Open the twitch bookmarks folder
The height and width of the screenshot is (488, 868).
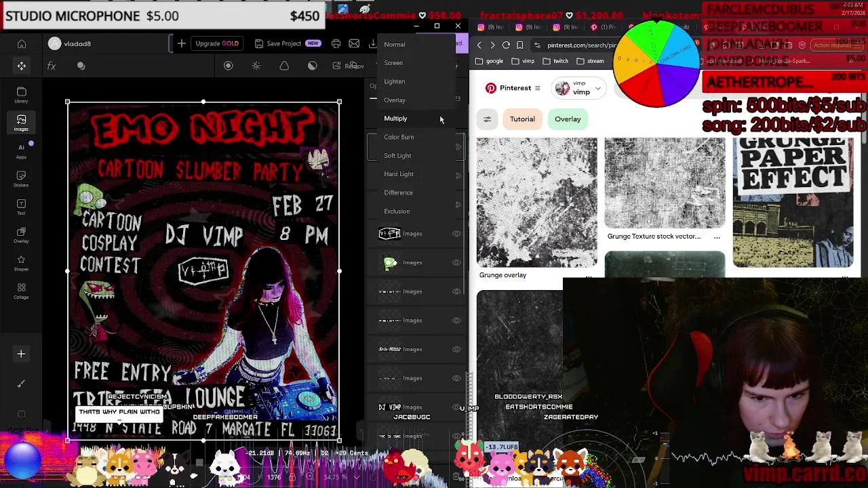click(x=555, y=61)
